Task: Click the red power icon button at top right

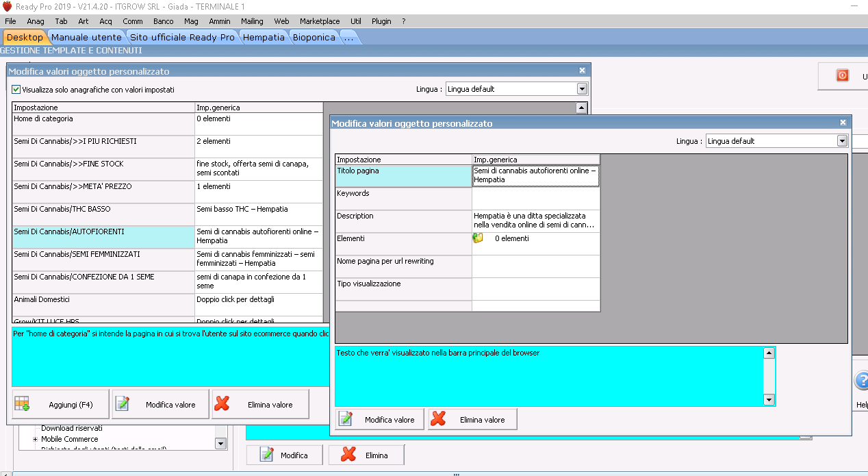Action: [x=843, y=76]
